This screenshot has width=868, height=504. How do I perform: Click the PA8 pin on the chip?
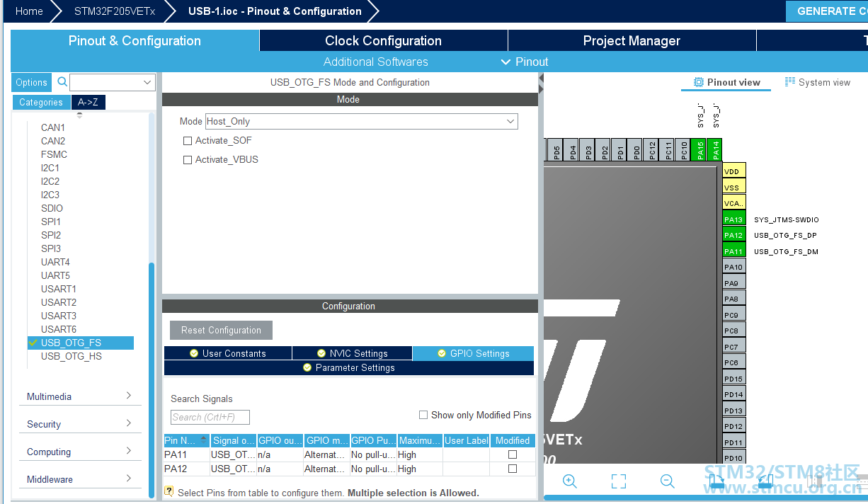tap(733, 299)
